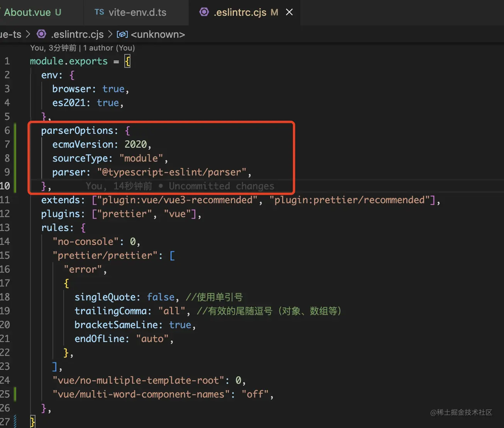Click the "vue/multi-word-component-names" rule
504x428 pixels.
(141, 394)
